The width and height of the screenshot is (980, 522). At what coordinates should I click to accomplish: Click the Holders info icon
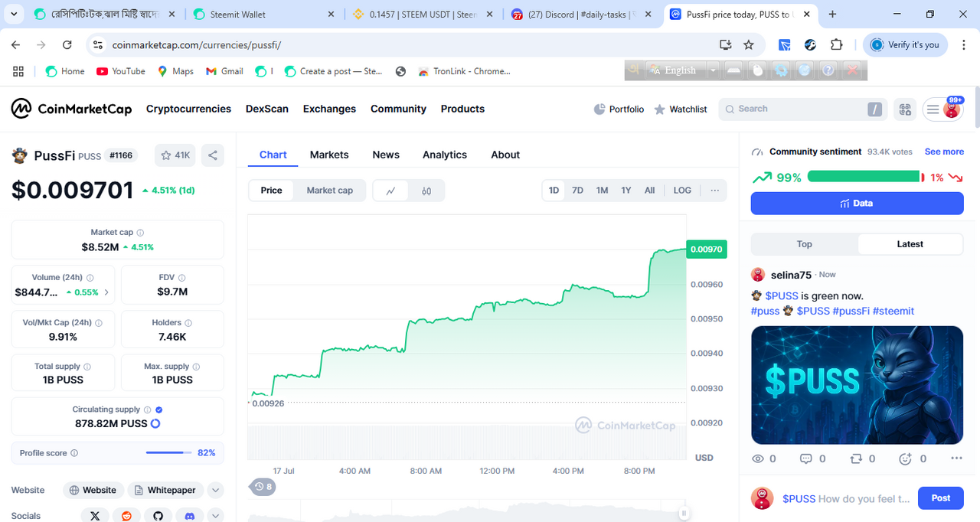188,323
